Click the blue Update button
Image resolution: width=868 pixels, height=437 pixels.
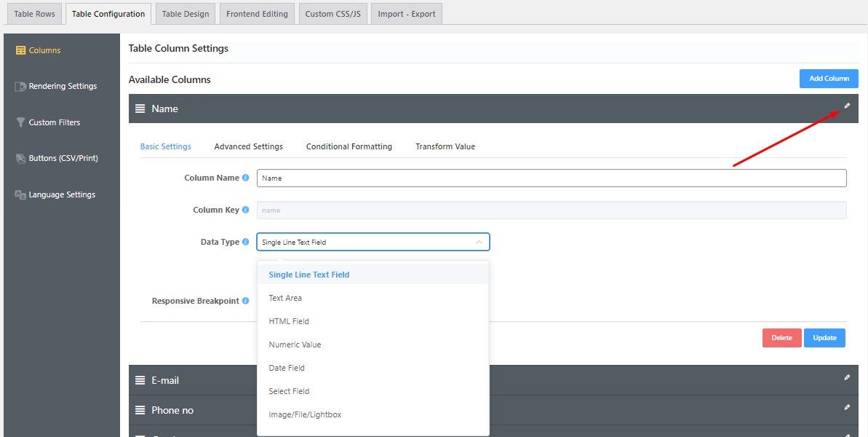(x=824, y=338)
